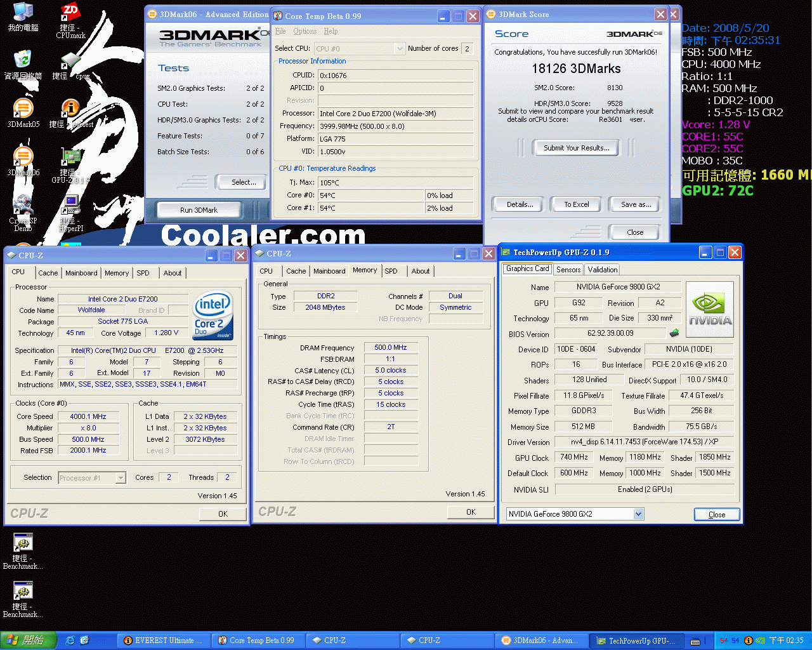Click OK in right CPU-Z Memory window

(471, 512)
